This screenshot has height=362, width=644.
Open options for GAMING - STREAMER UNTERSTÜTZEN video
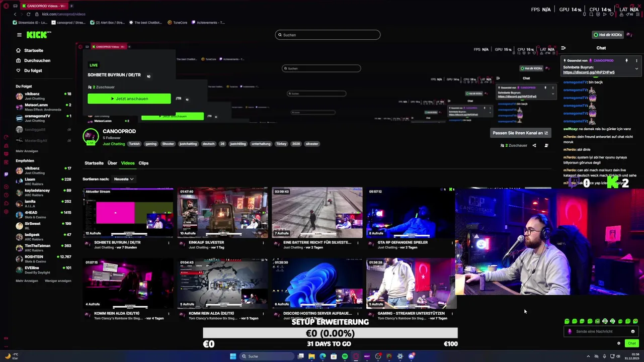pyautogui.click(x=452, y=313)
